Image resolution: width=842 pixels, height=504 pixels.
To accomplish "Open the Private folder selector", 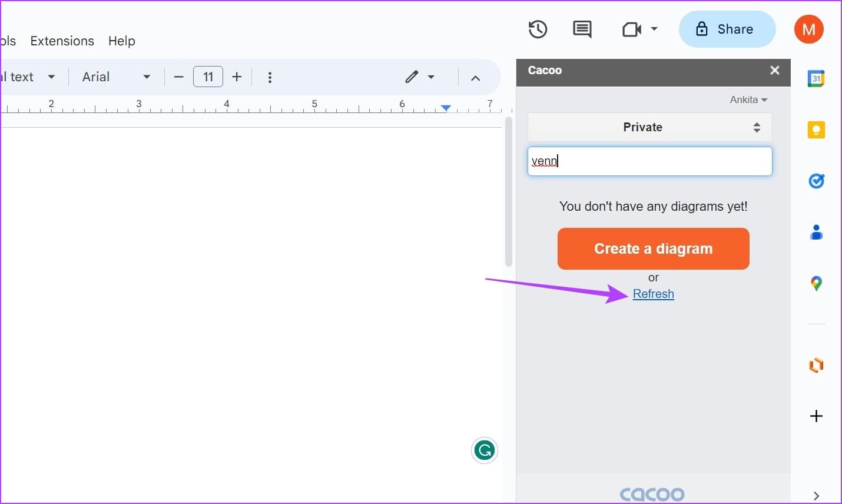I will pyautogui.click(x=650, y=127).
